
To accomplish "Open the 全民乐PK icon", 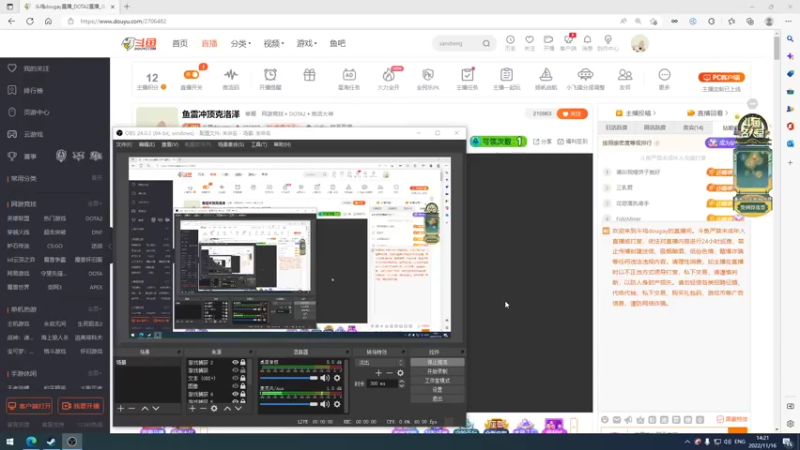I will point(428,74).
